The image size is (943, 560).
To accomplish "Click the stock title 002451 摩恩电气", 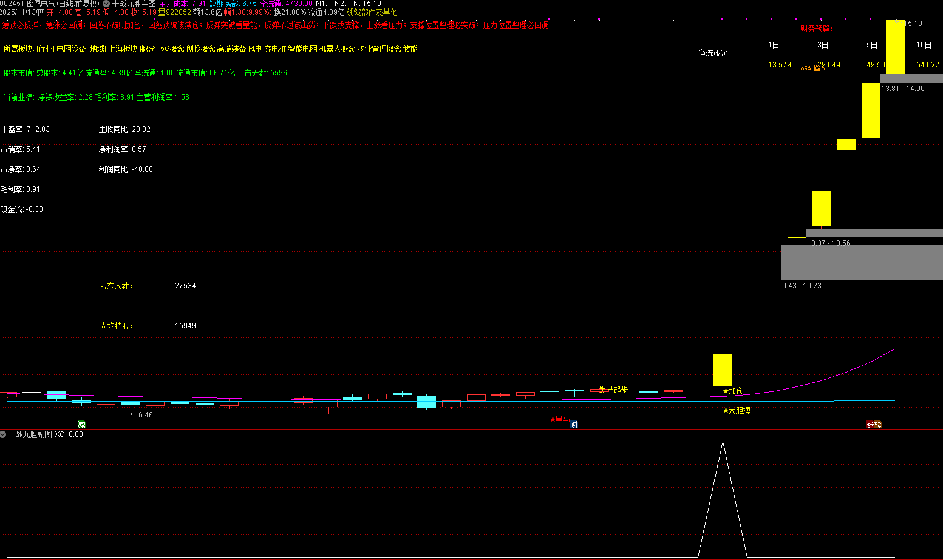I will (x=27, y=4).
